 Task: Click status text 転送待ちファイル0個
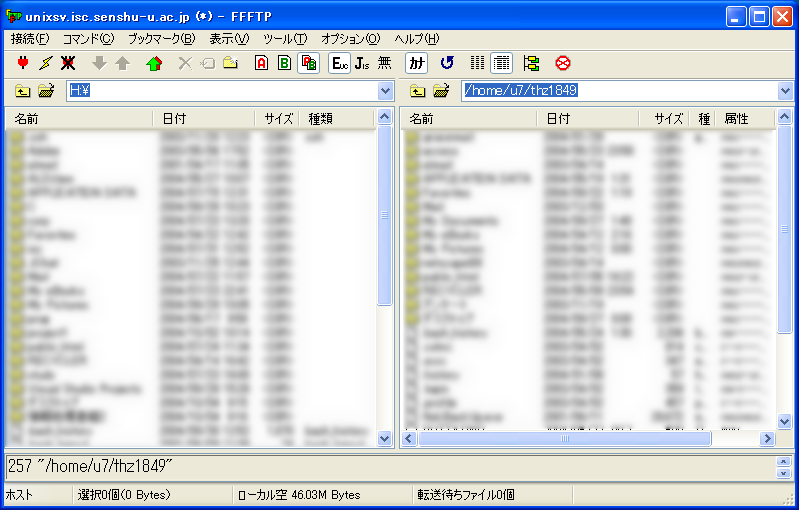coord(465,495)
